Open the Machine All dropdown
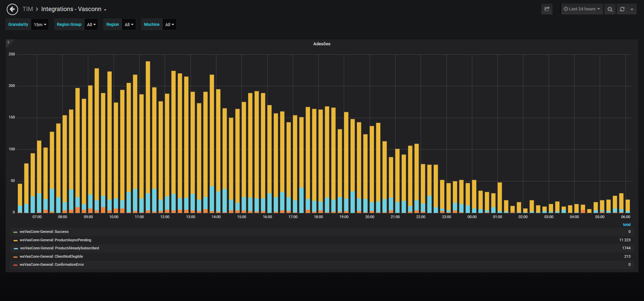The image size is (644, 301). pos(170,24)
